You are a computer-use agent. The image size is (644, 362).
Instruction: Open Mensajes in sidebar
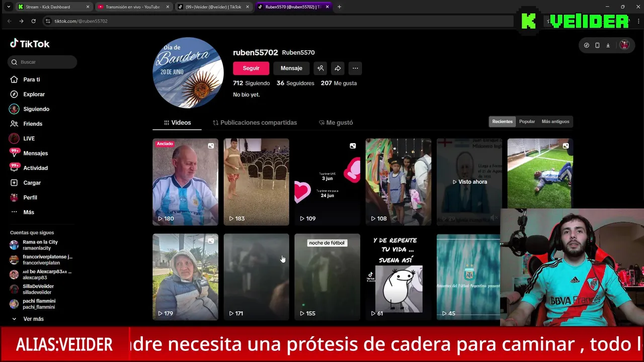click(35, 153)
